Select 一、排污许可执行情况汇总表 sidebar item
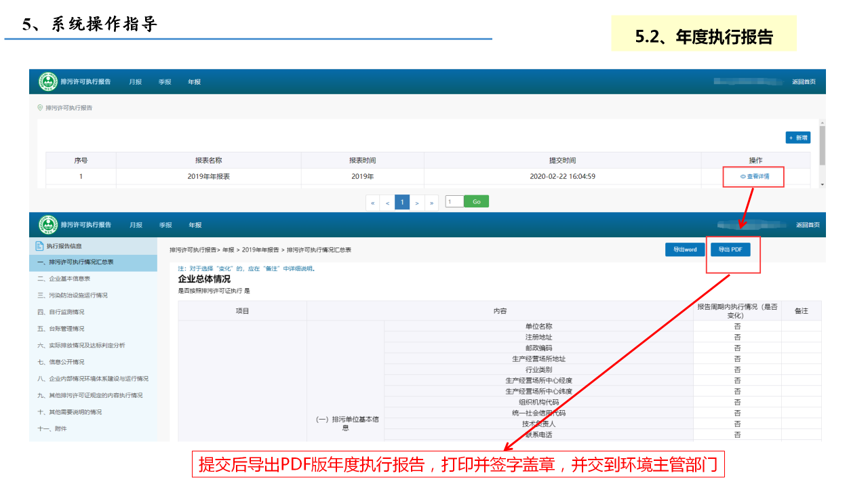Image resolution: width=868 pixels, height=488 pixels. coord(75,262)
